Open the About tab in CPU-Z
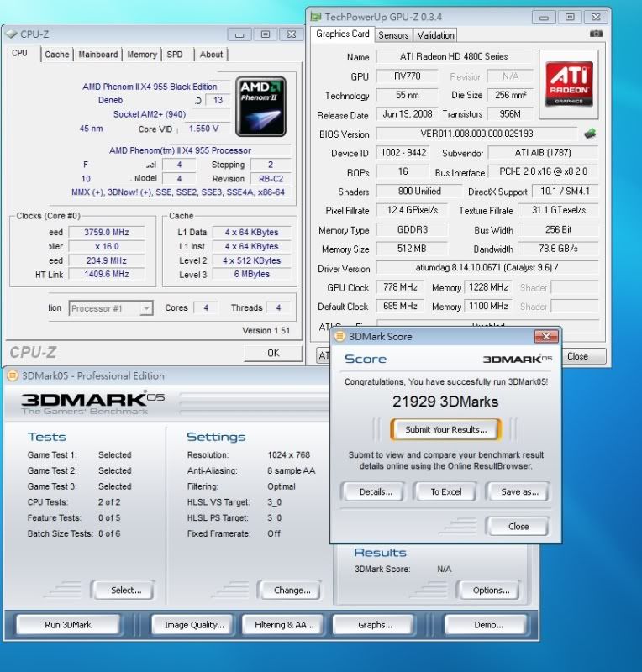This screenshot has width=642, height=672. [211, 55]
